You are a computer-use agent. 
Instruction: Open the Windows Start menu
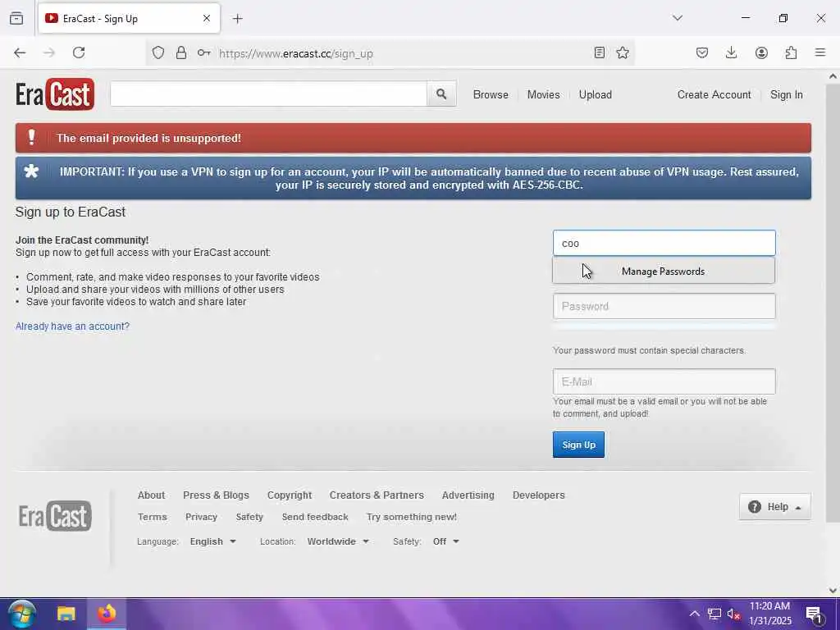coord(22,614)
